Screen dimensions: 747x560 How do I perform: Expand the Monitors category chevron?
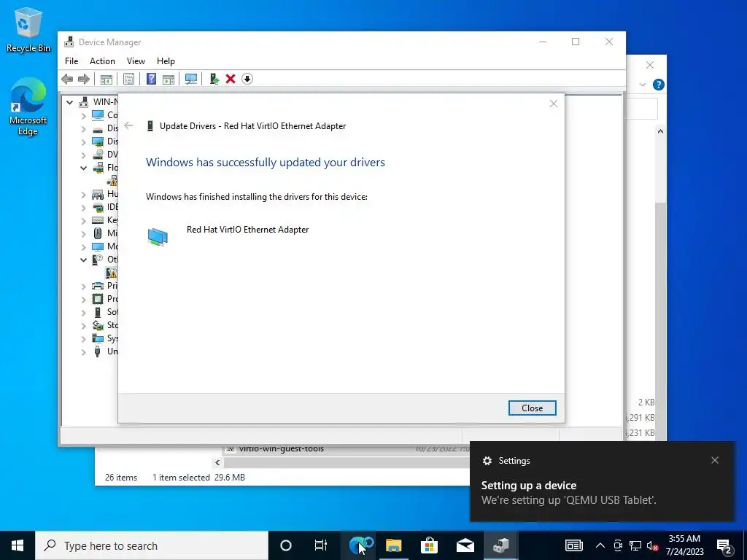tap(83, 246)
